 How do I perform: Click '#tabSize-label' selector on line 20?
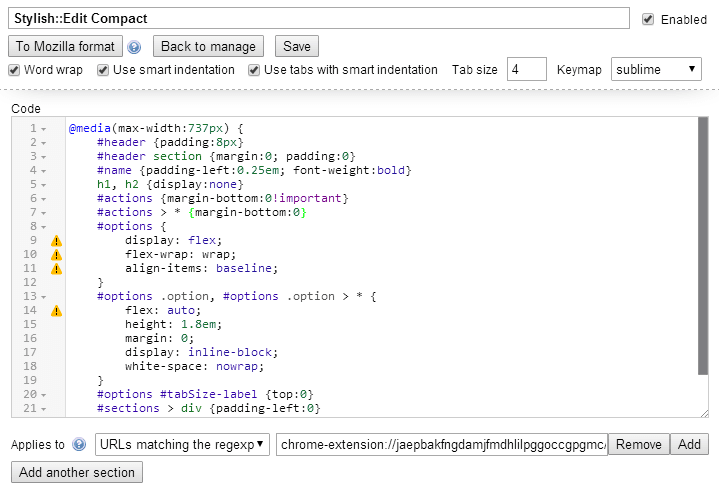(x=209, y=394)
